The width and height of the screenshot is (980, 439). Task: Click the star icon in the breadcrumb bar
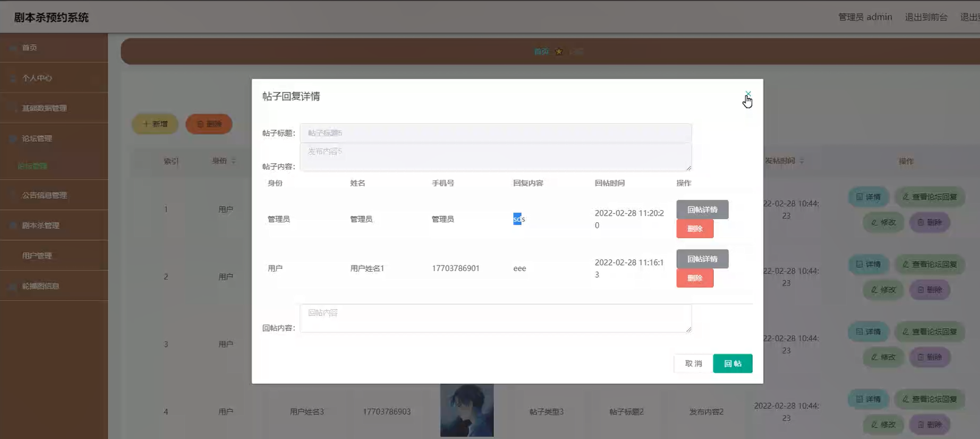pos(559,52)
